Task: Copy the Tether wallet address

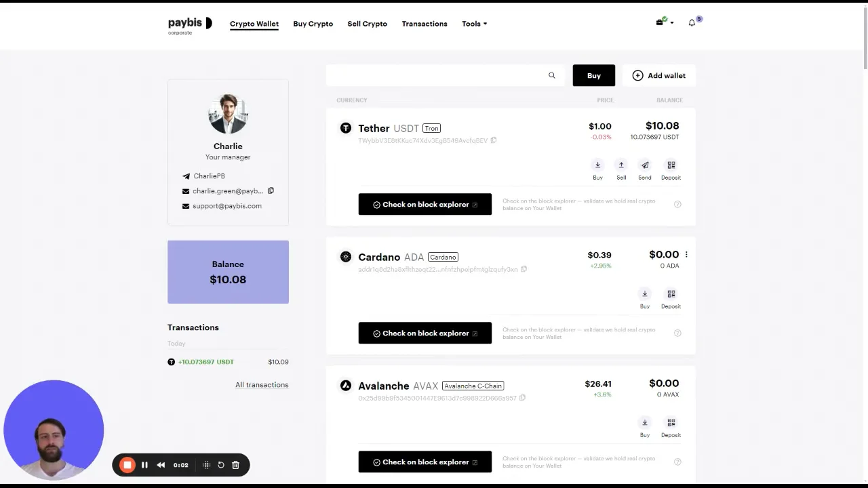Action: point(494,140)
